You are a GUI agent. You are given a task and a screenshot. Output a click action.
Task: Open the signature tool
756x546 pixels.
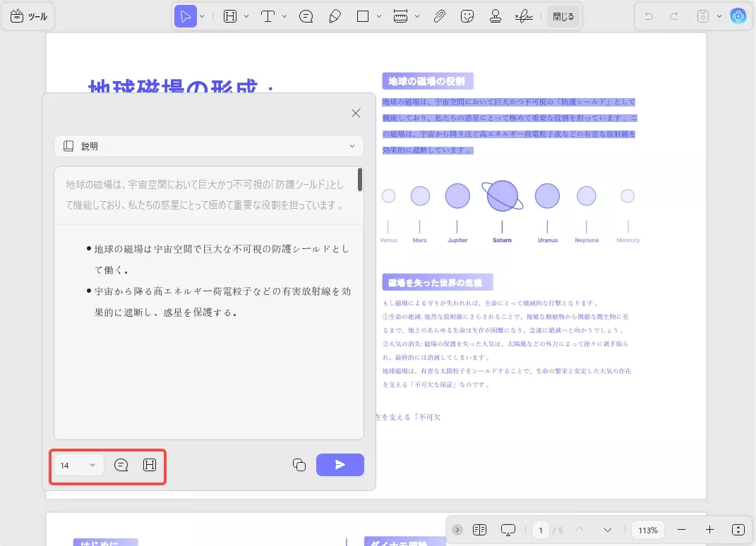pos(524,16)
